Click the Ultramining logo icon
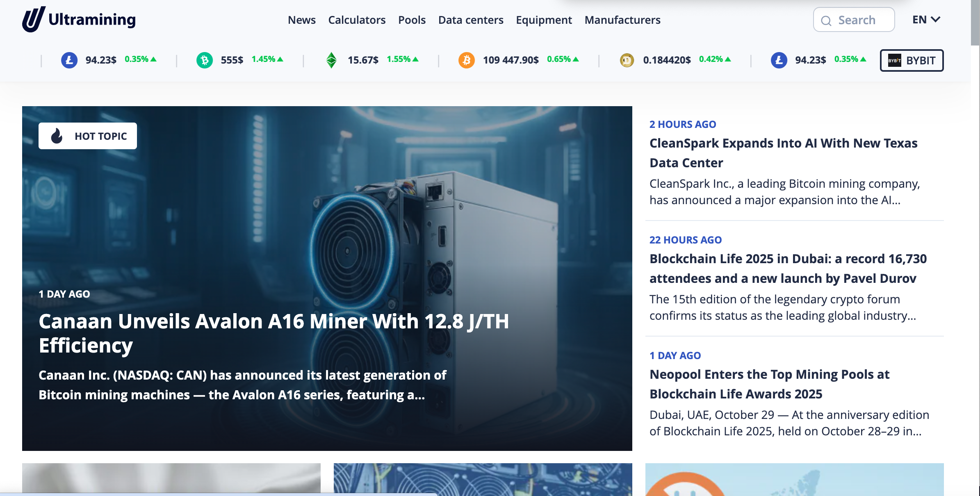980x496 pixels. (34, 19)
